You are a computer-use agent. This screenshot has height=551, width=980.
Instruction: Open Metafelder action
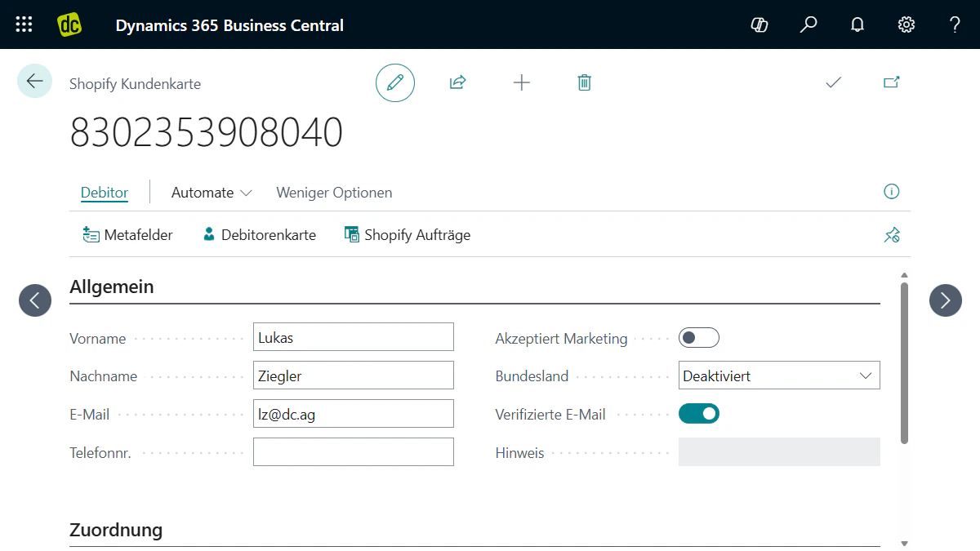coord(127,235)
